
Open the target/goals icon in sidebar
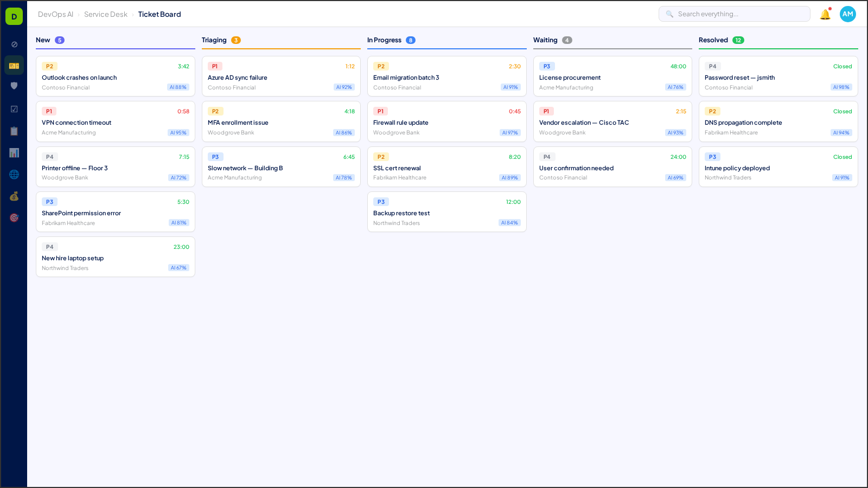(x=14, y=217)
